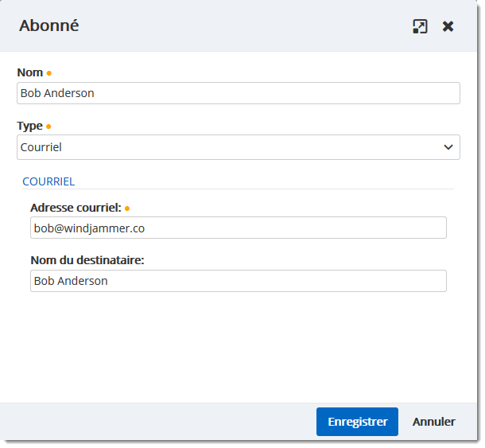This screenshot has height=448, width=485.
Task: Click the Abonné dialog title
Action: 49,26
